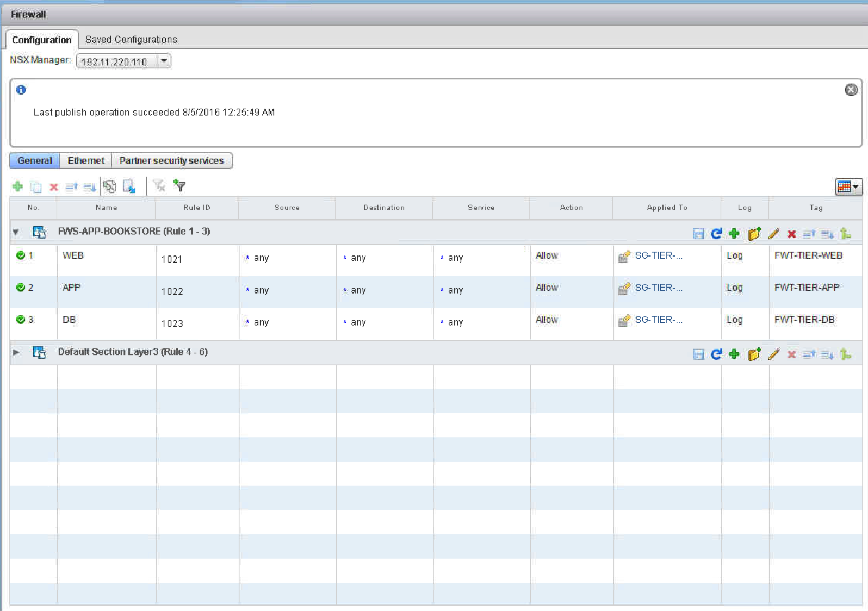Click the green Add rule icon in toolbar

[x=17, y=186]
